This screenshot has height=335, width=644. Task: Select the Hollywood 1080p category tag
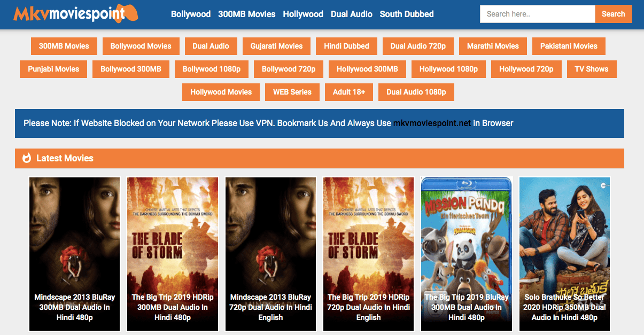[449, 69]
